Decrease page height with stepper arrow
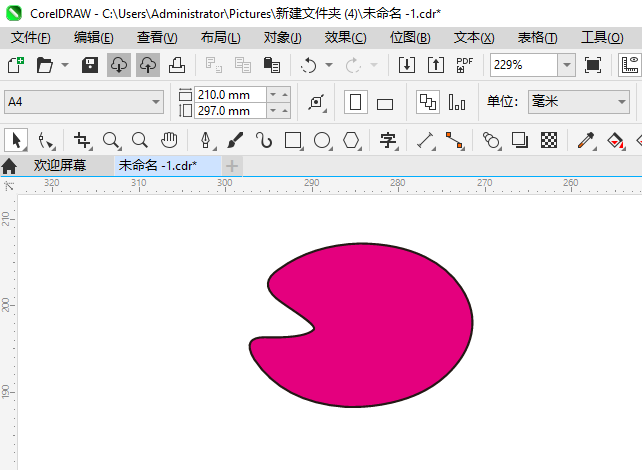The image size is (642, 470). click(x=273, y=111)
